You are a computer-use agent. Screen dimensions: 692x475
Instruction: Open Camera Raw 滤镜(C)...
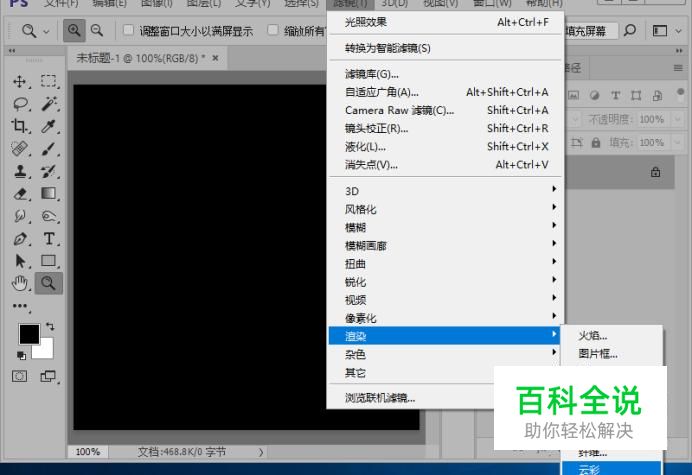pos(445,110)
